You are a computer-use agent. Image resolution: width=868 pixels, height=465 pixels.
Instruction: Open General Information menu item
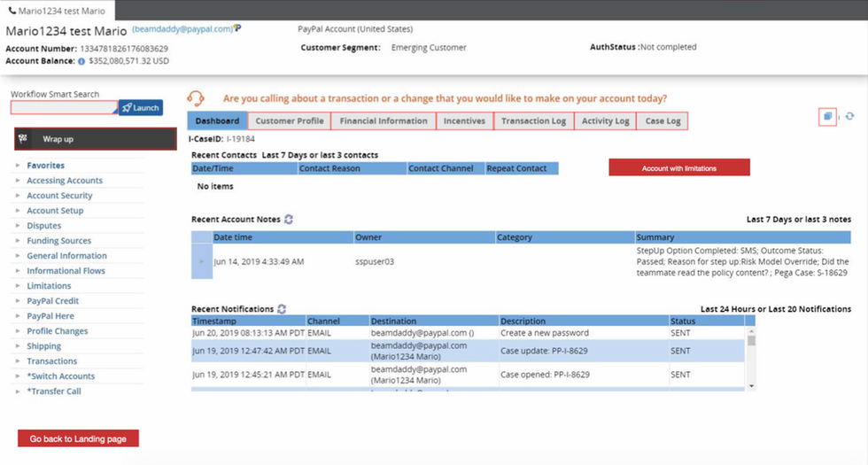67,256
